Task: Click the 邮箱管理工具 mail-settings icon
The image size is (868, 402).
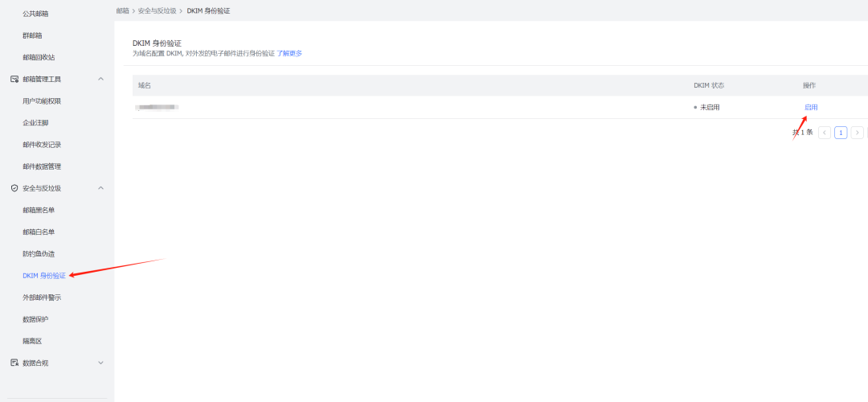Action: [x=14, y=79]
